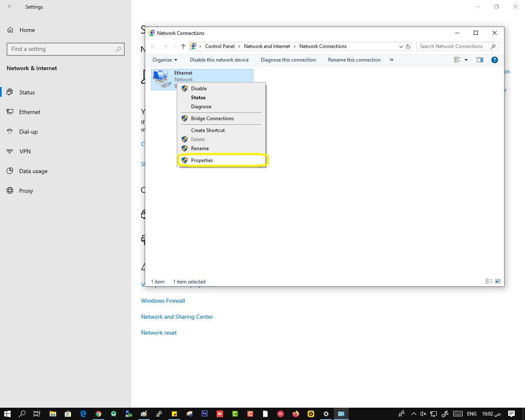Image resolution: width=525 pixels, height=420 pixels.
Task: Click Network Connections breadcrumb segment
Action: click(x=323, y=46)
